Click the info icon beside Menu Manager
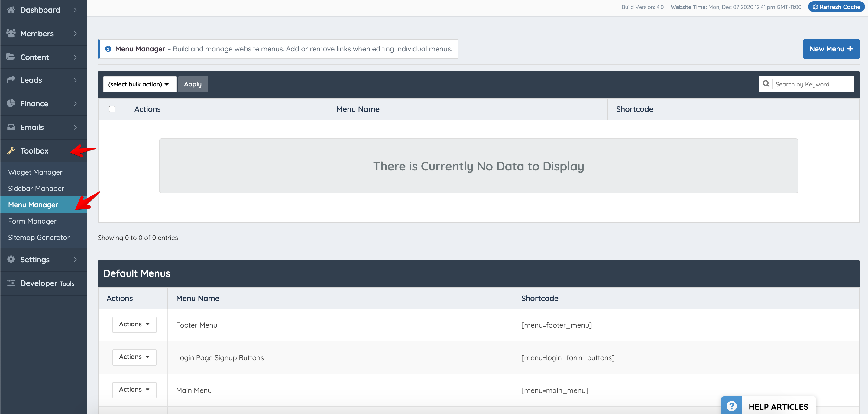Screen dimensions: 868x414 point(108,49)
